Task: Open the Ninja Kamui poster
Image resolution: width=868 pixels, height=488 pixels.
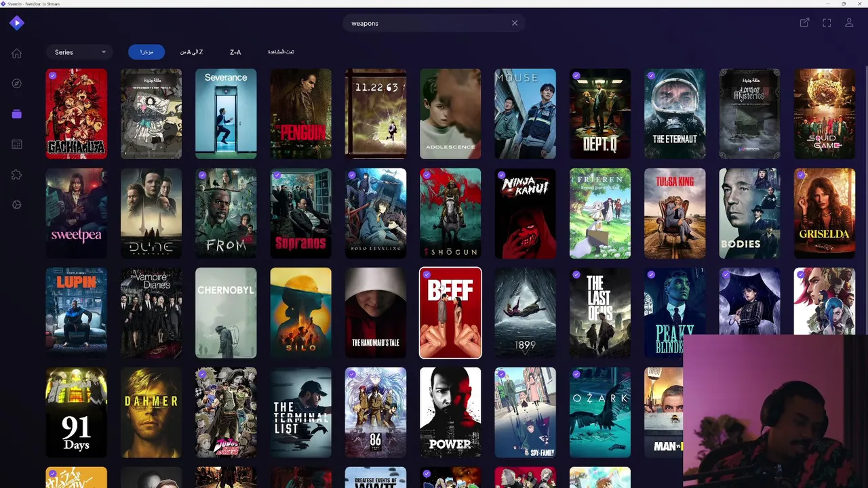Action: point(525,213)
